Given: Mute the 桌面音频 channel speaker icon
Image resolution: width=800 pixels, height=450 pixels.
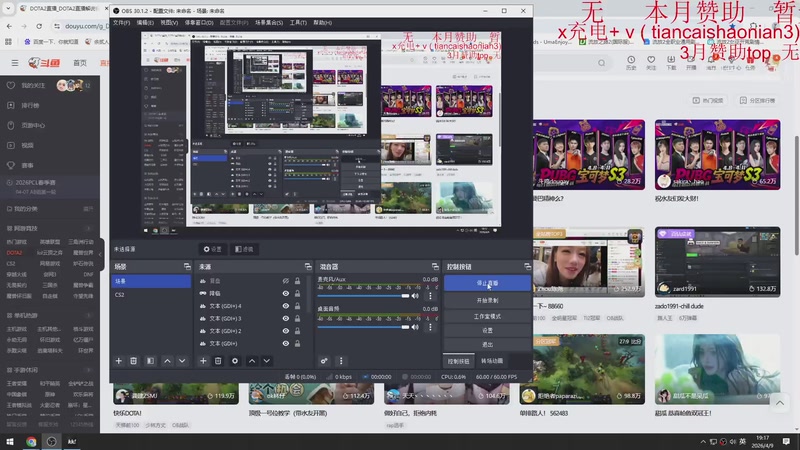Looking at the screenshot, I should (415, 327).
